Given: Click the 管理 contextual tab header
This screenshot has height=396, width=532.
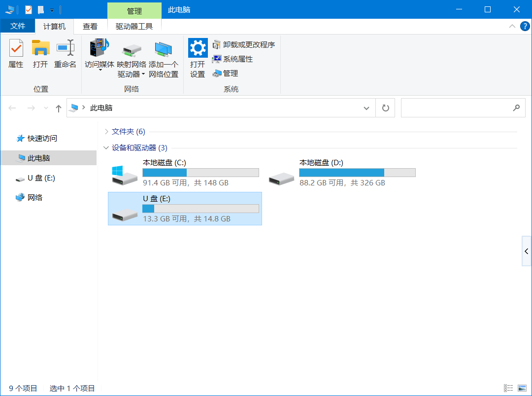Looking at the screenshot, I should tap(134, 10).
